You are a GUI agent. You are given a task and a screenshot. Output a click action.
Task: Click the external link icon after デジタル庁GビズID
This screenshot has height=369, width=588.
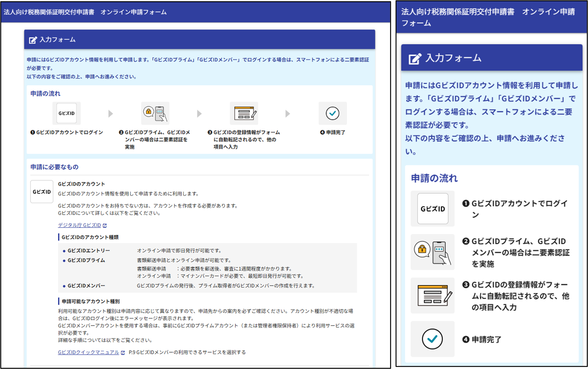tap(105, 226)
